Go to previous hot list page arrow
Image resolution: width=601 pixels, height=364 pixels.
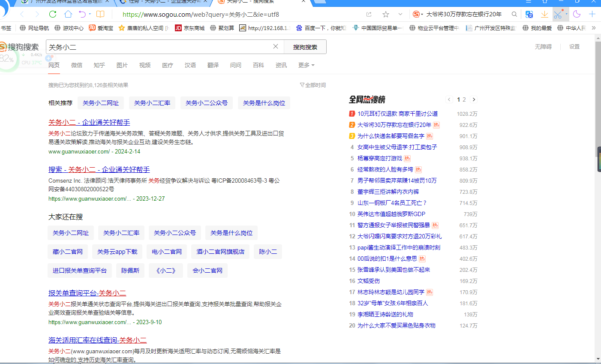(x=449, y=99)
